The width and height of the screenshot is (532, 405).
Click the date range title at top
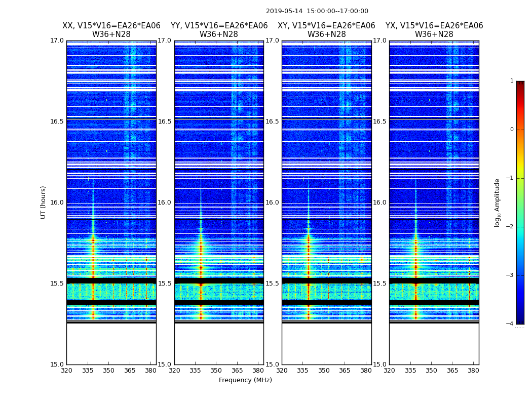click(x=317, y=11)
